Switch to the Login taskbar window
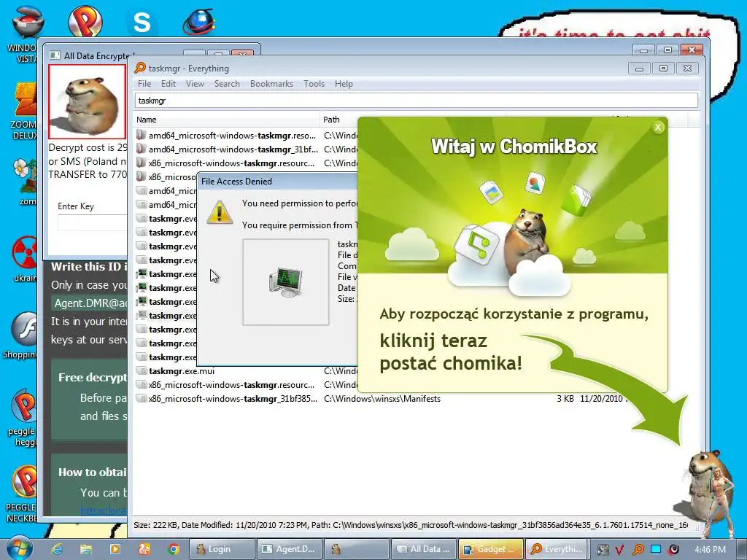The image size is (747, 560). [221, 549]
